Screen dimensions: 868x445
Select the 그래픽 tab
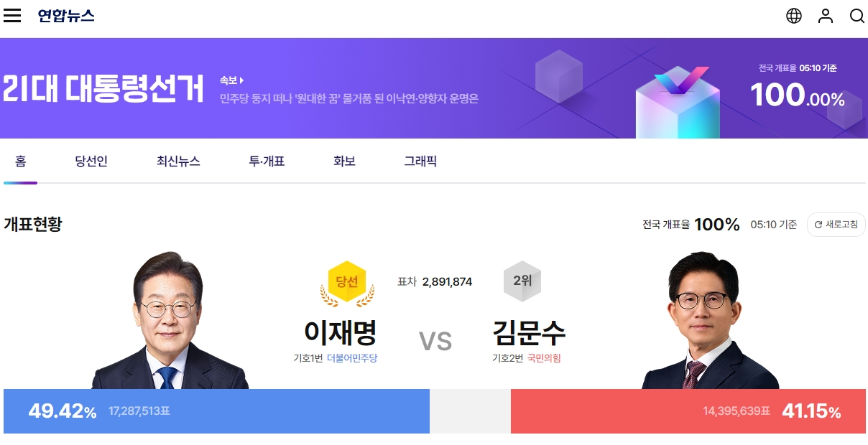pos(420,161)
